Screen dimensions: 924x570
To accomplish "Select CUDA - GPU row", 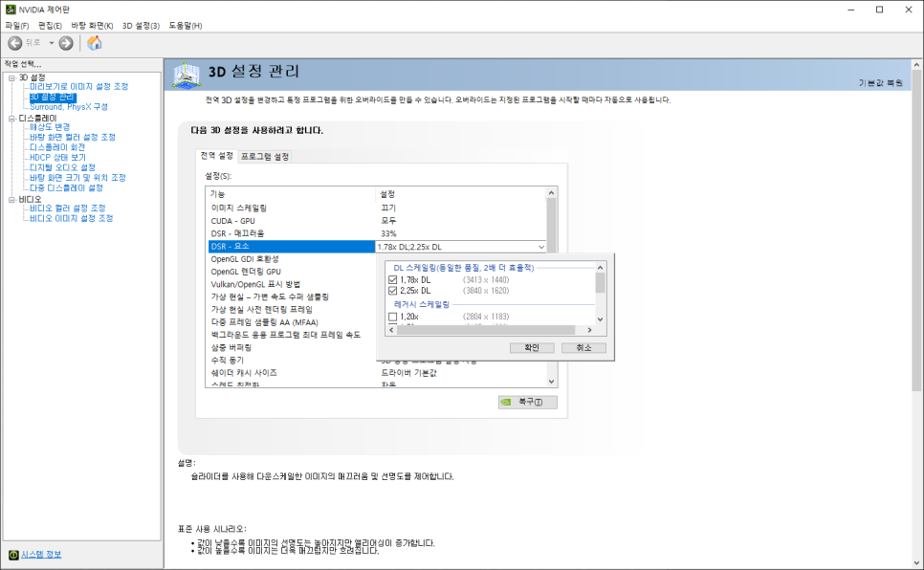I will pos(377,221).
